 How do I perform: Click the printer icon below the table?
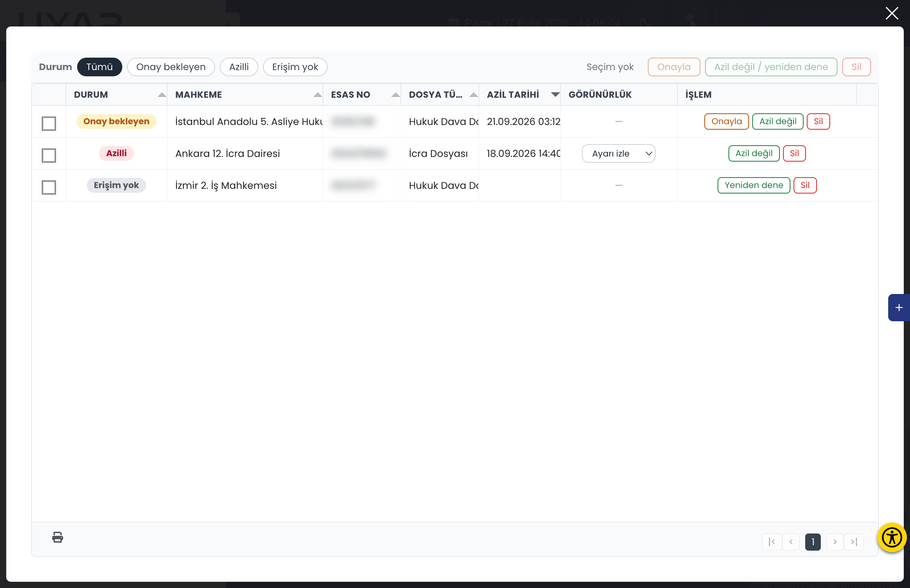point(58,537)
